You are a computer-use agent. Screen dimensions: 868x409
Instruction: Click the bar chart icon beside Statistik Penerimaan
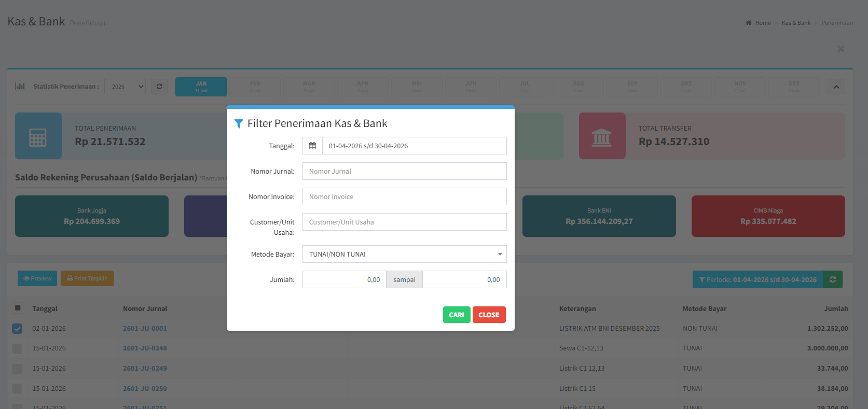pyautogui.click(x=20, y=87)
